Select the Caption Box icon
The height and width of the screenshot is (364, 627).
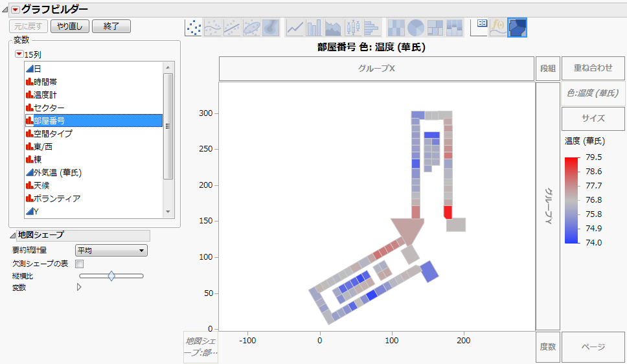click(x=479, y=28)
